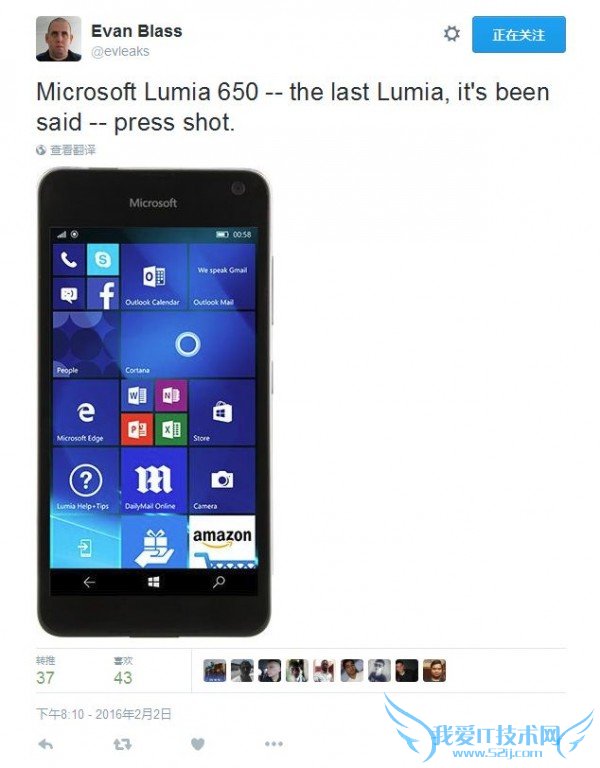Image resolution: width=600 pixels, height=768 pixels.
Task: Click the settings gear icon
Action: 451,34
